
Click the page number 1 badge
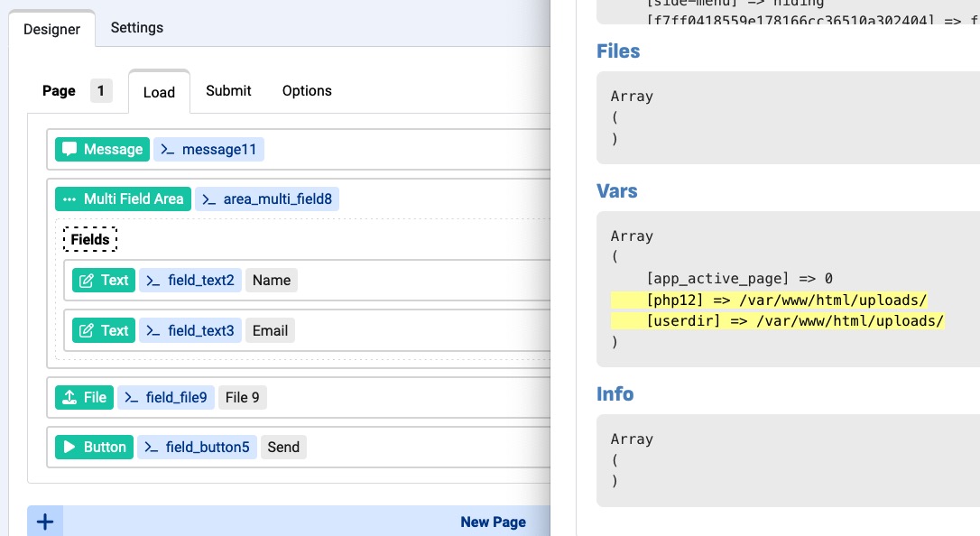[x=101, y=90]
